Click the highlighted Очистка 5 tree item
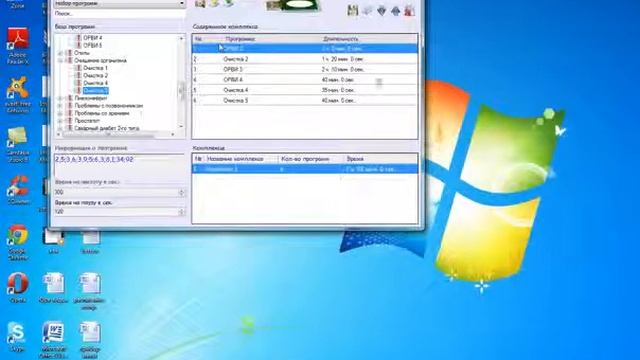Viewport: 640px width, 360px height. pyautogui.click(x=96, y=90)
